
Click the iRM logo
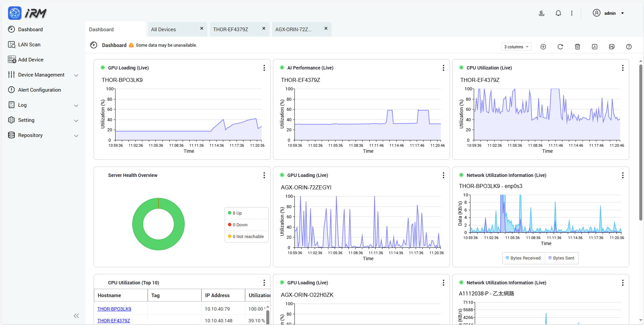point(27,13)
